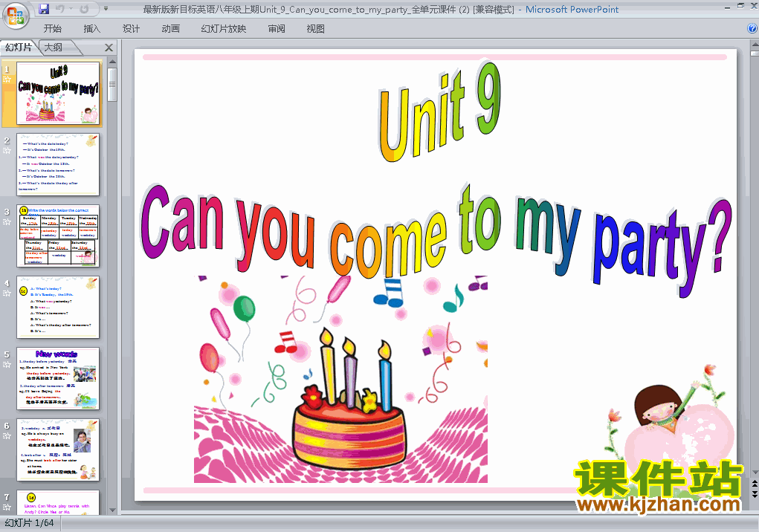759x532 pixels.
Task: Select slide 1 thumbnail Unit 9
Action: tap(58, 93)
